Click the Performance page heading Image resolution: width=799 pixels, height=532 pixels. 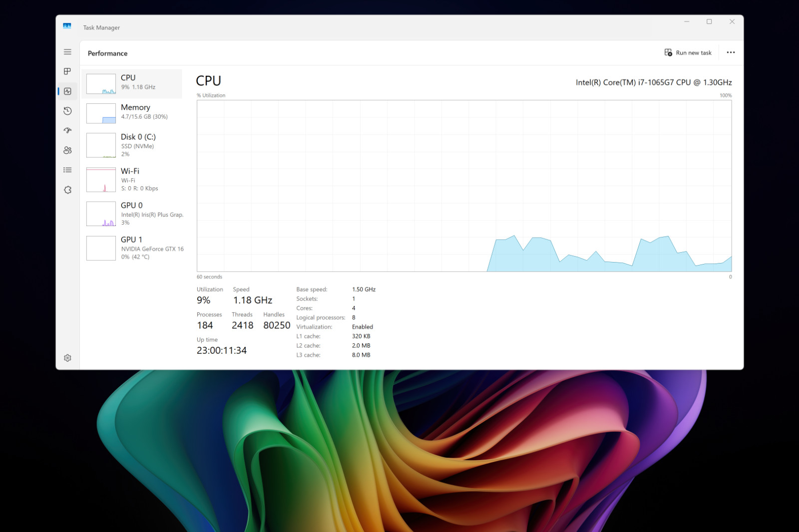(107, 53)
